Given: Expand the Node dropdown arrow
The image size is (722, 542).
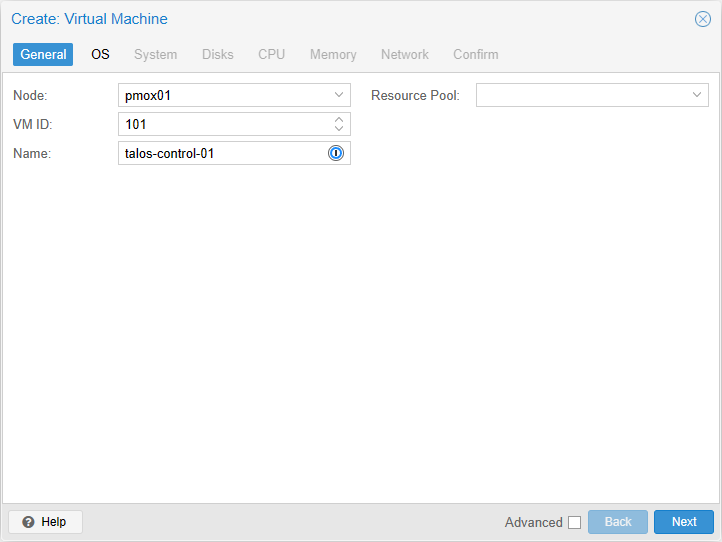Looking at the screenshot, I should (339, 95).
